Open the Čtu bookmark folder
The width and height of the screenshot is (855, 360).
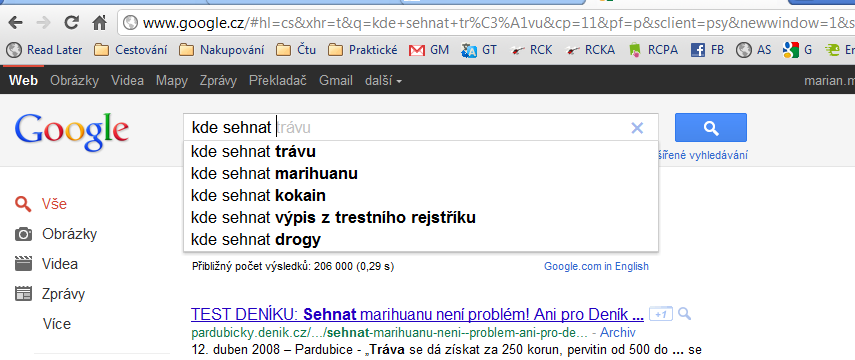click(x=296, y=50)
